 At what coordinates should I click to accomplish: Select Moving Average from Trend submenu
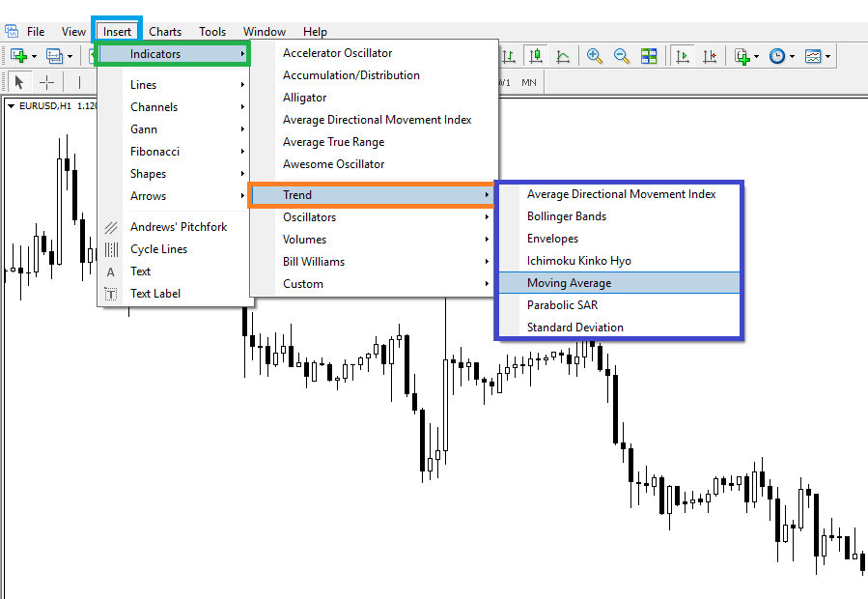coord(569,283)
